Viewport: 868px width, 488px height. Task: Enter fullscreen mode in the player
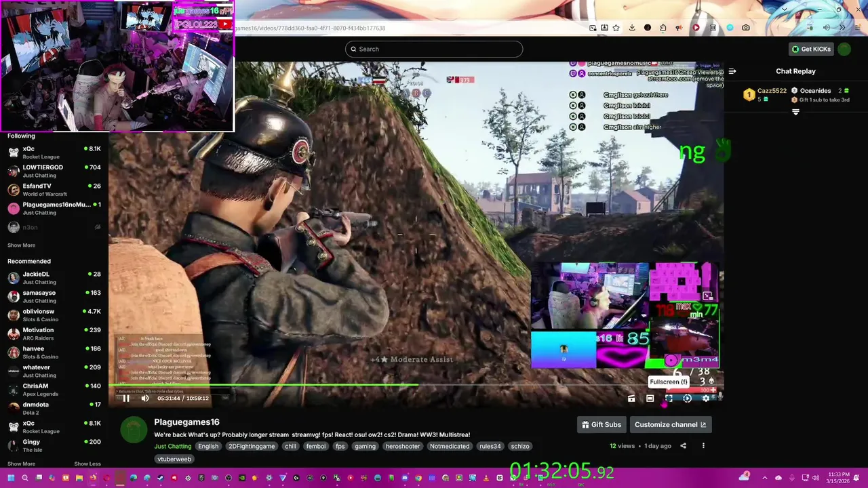669,399
